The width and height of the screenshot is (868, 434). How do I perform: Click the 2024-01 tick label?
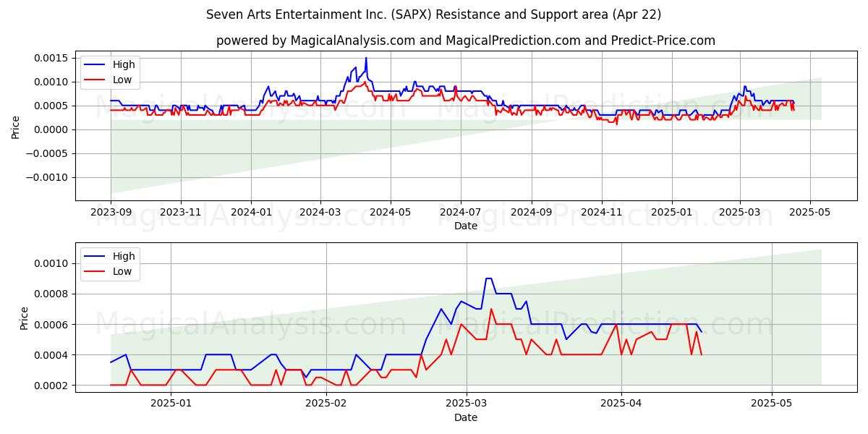coord(250,212)
